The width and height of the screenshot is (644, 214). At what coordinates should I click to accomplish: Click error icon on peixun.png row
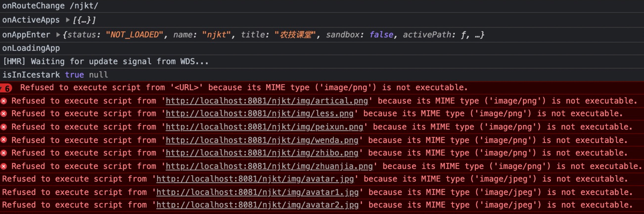pyautogui.click(x=3, y=127)
